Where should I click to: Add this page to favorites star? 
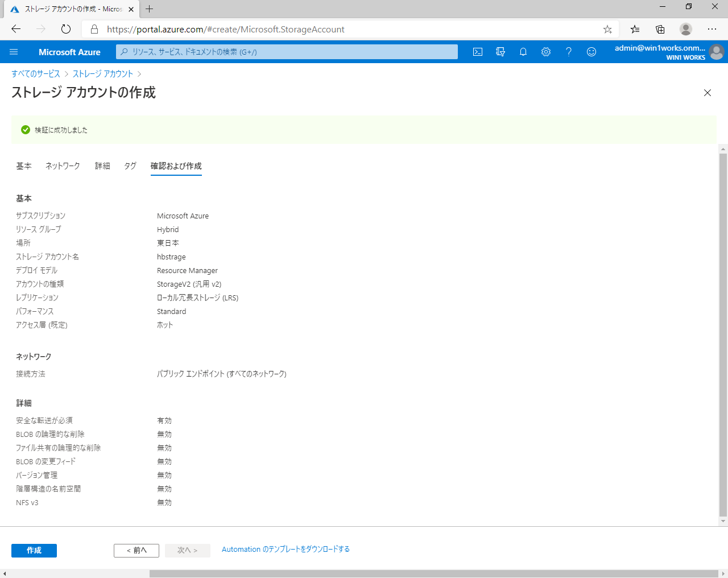pyautogui.click(x=607, y=30)
